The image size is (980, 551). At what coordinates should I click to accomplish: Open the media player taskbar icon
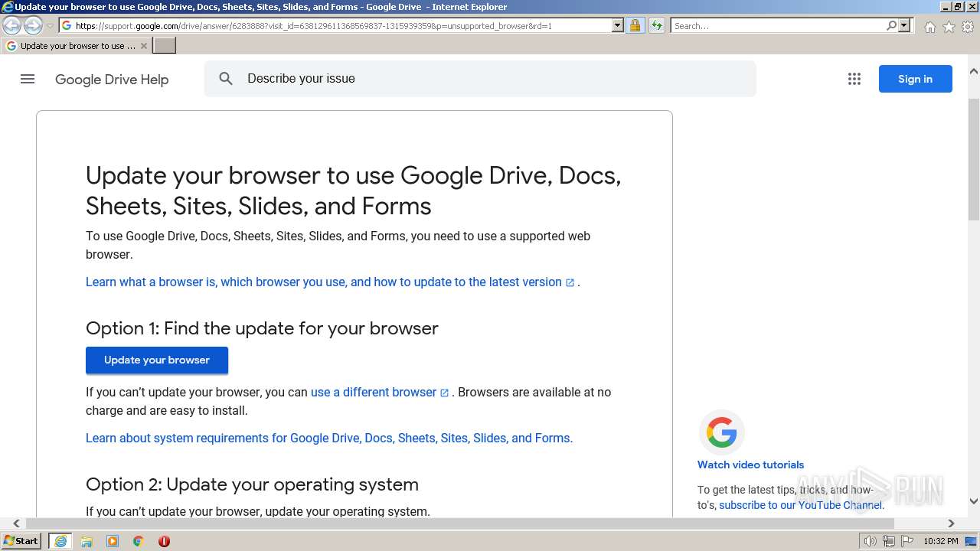[113, 541]
